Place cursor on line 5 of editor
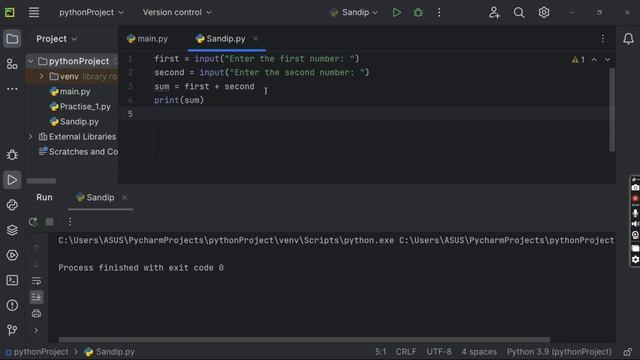 (367, 114)
